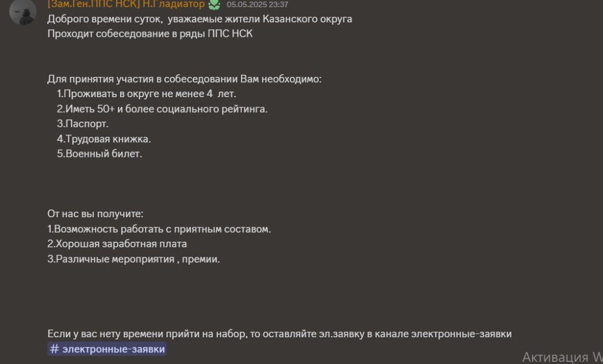Click the '5.Военный билет.' requirement line
Screen dimensions: 603x364
(x=99, y=154)
